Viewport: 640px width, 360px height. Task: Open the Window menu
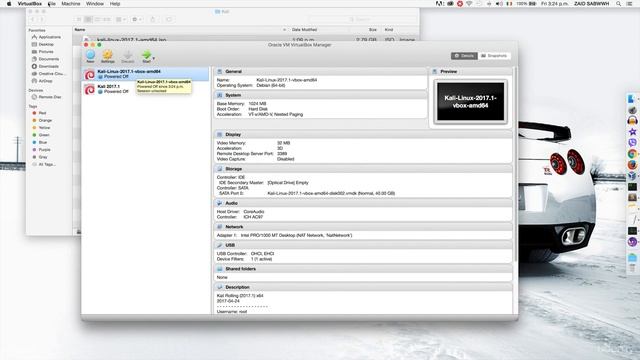tap(95, 4)
